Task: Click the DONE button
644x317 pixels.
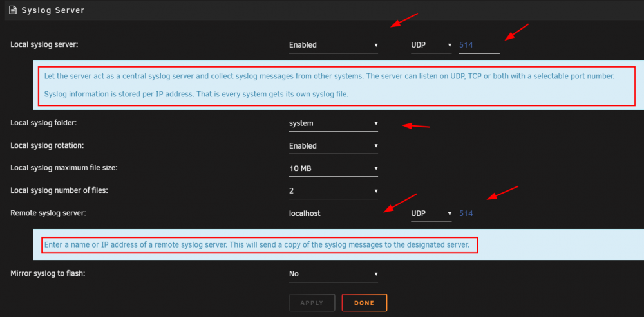Action: coord(365,303)
